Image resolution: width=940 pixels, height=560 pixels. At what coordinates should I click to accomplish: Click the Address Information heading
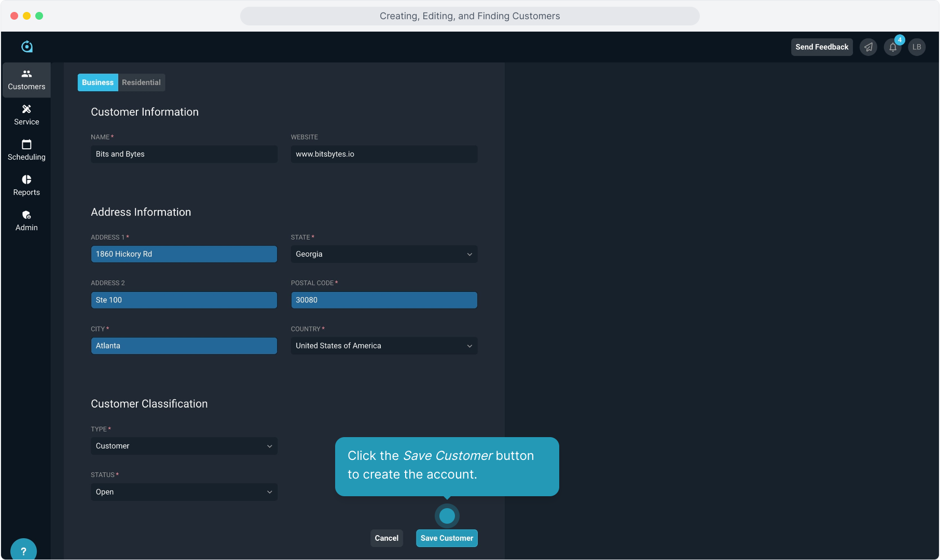(141, 212)
